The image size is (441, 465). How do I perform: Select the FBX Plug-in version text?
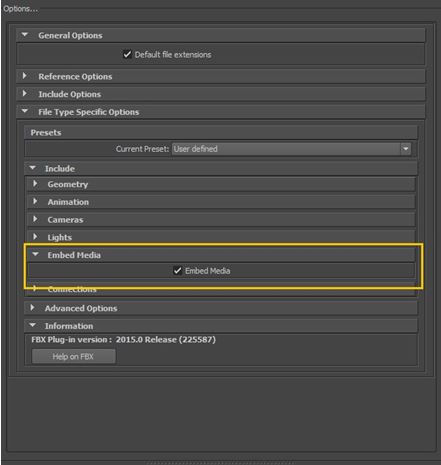click(123, 340)
